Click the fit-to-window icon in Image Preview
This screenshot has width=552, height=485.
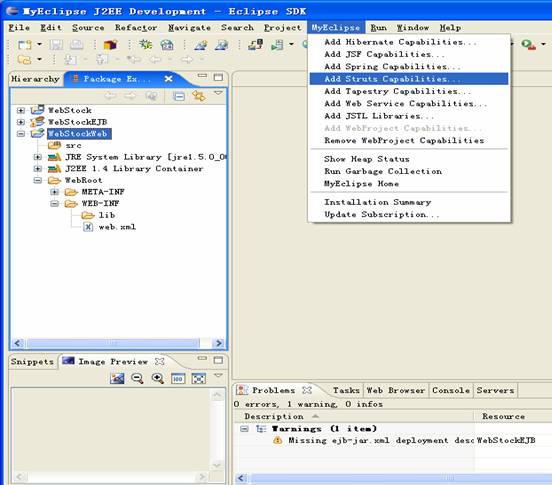pyautogui.click(x=199, y=379)
